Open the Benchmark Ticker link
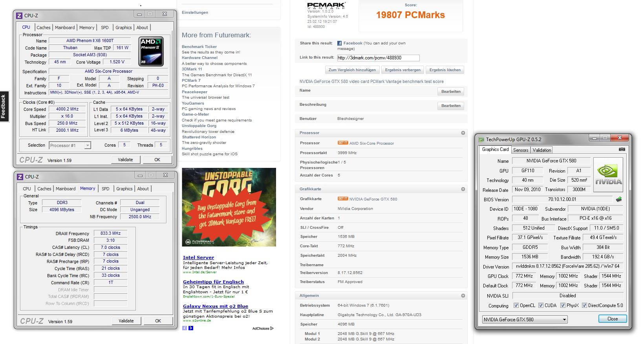The image size is (644, 344). pos(199,47)
